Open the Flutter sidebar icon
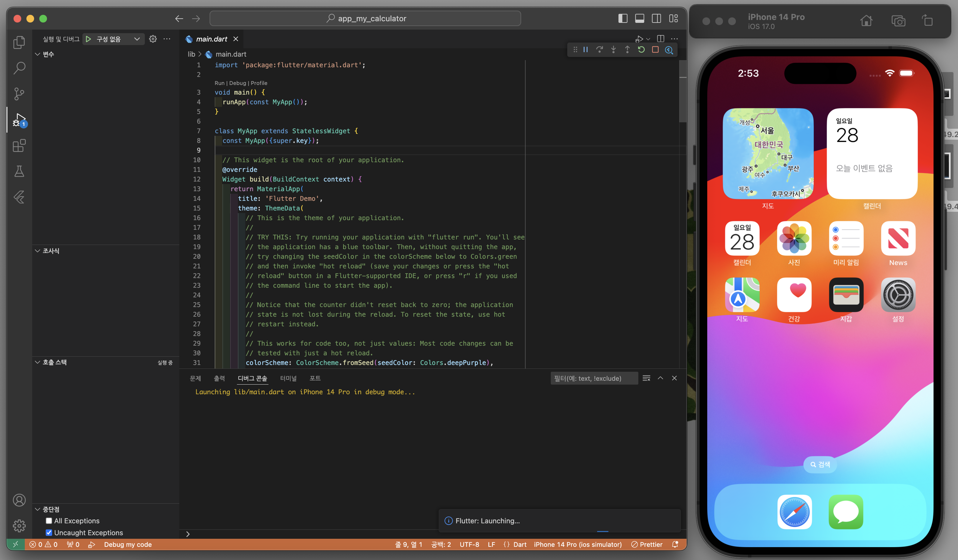The width and height of the screenshot is (958, 560). 19,197
